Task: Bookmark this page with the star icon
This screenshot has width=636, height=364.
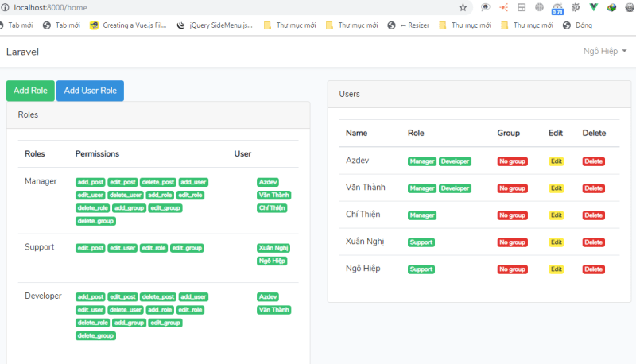Action: [x=463, y=7]
